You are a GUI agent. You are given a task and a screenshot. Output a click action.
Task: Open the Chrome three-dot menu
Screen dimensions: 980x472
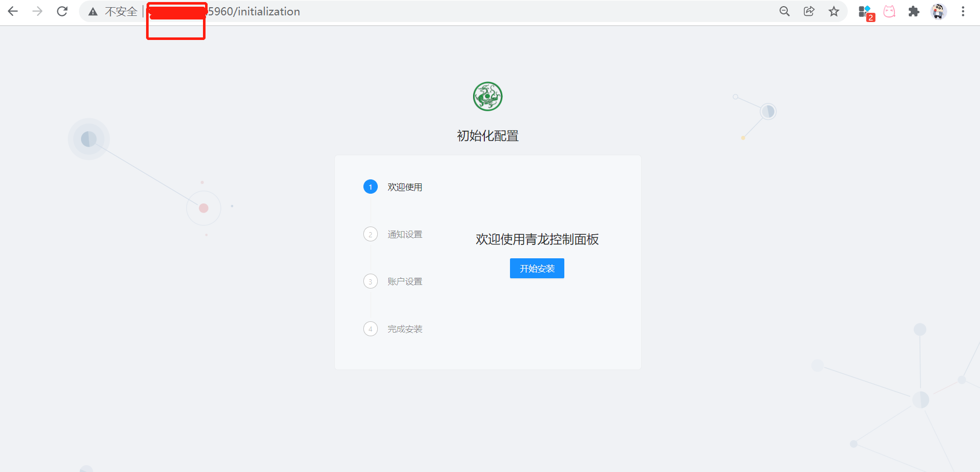click(963, 11)
